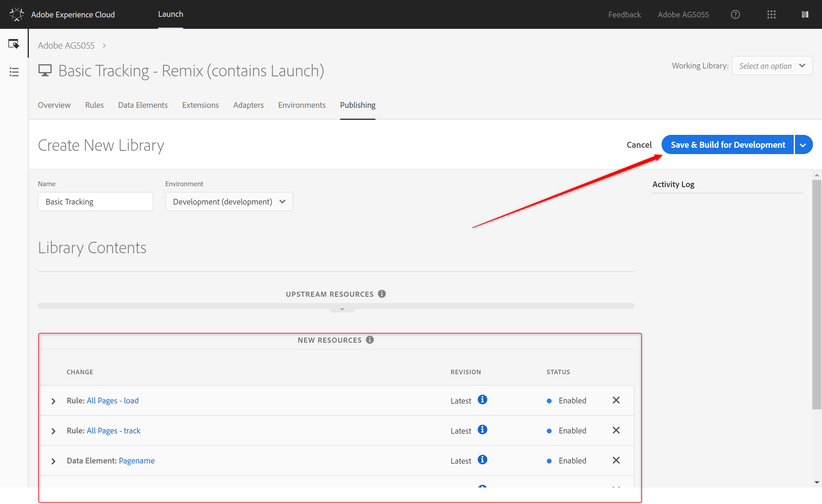Open the Environment dropdown
This screenshot has height=504, width=822.
click(x=229, y=202)
